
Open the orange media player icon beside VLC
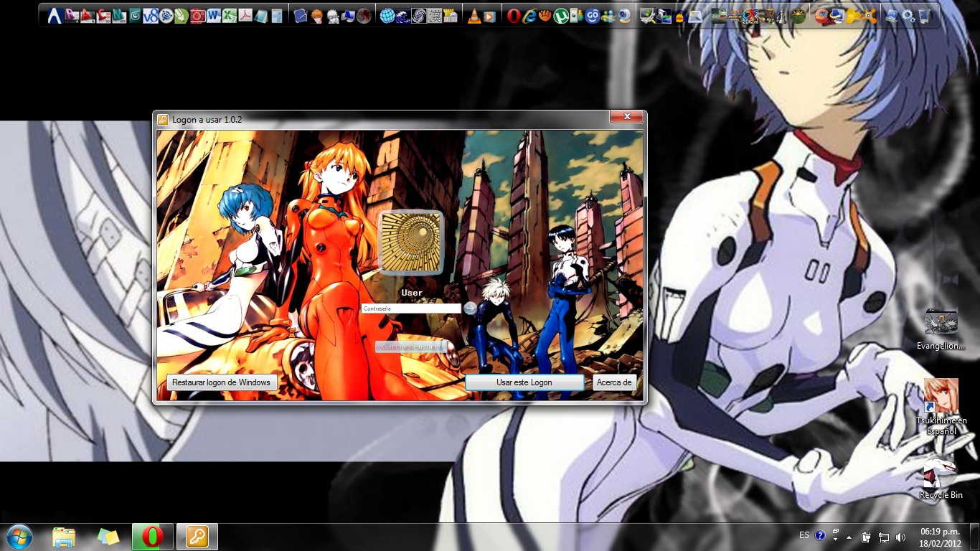[x=489, y=16]
